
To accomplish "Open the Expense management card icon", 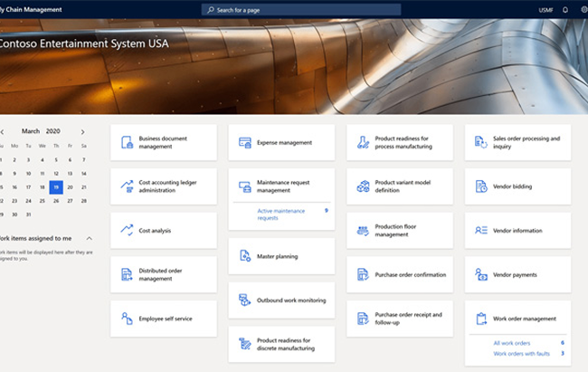I will tap(245, 143).
